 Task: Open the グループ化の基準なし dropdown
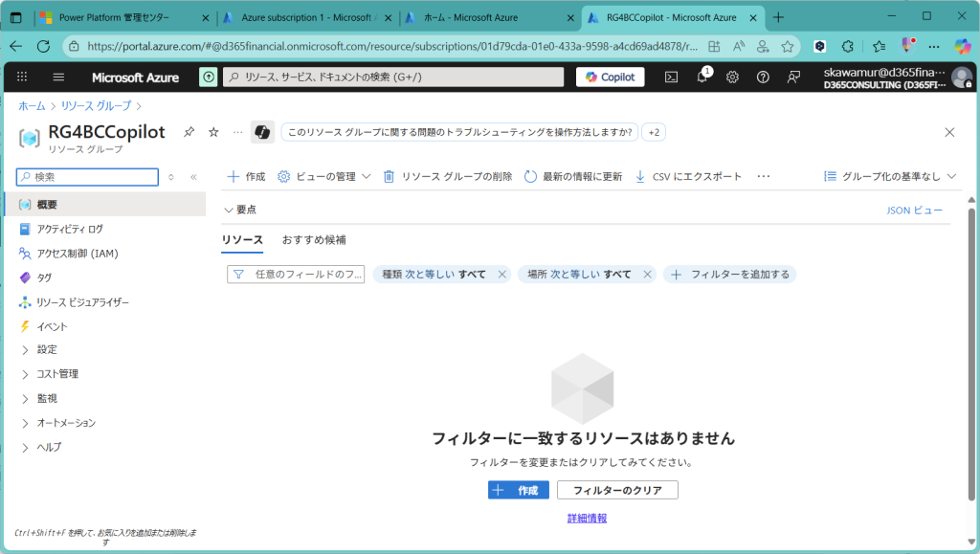click(890, 177)
